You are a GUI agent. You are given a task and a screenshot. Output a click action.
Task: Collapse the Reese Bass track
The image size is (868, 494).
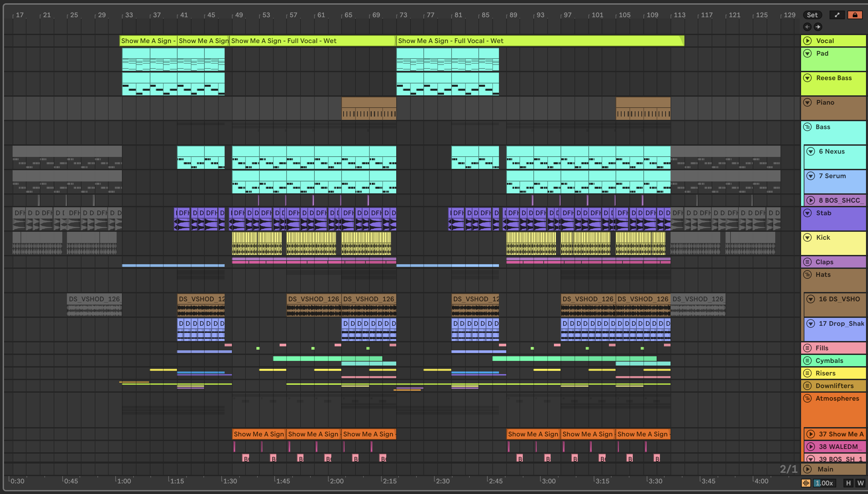[x=807, y=78]
